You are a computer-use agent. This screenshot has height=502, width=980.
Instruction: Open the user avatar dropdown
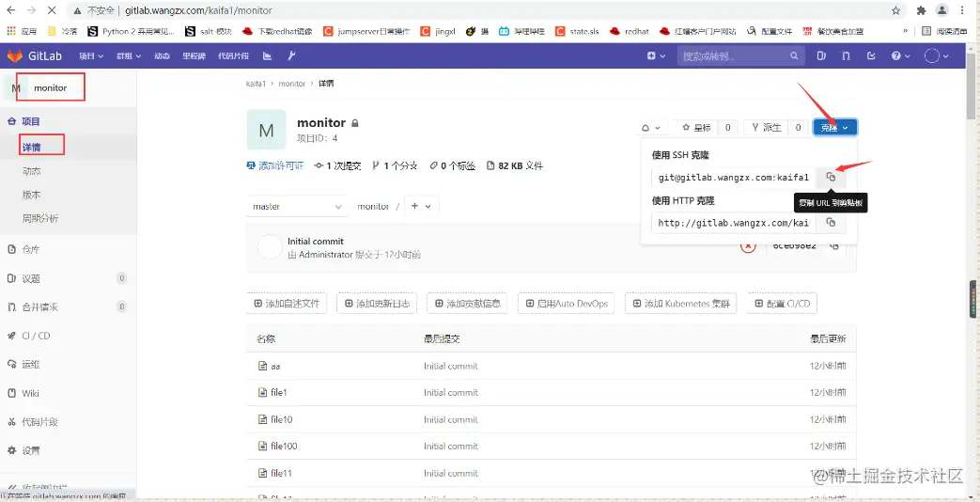(x=936, y=55)
